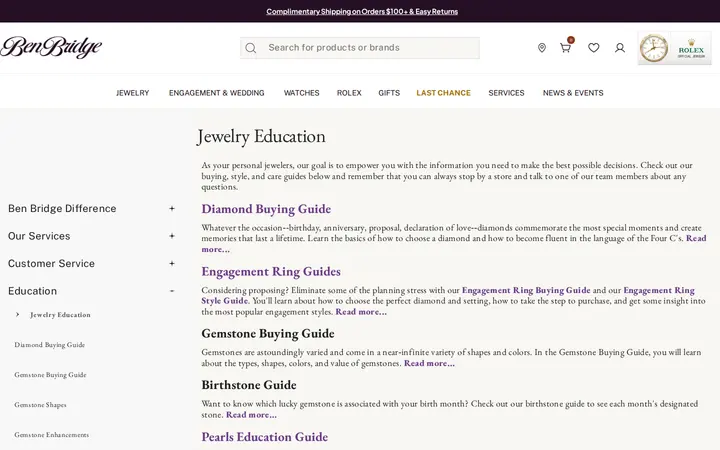Open Engagement & Wedding menu
This screenshot has width=720, height=450.
coord(217,93)
